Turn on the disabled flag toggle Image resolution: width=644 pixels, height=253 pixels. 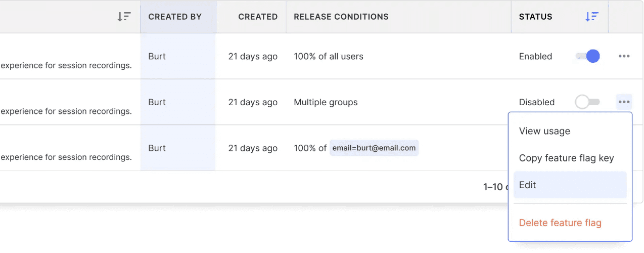587,102
